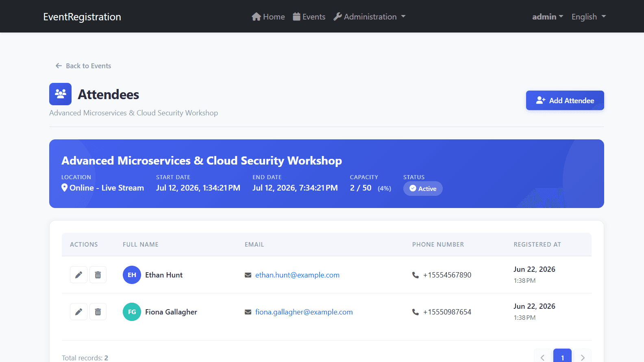Click pencil icon for Fiona Gallagher

pyautogui.click(x=78, y=312)
